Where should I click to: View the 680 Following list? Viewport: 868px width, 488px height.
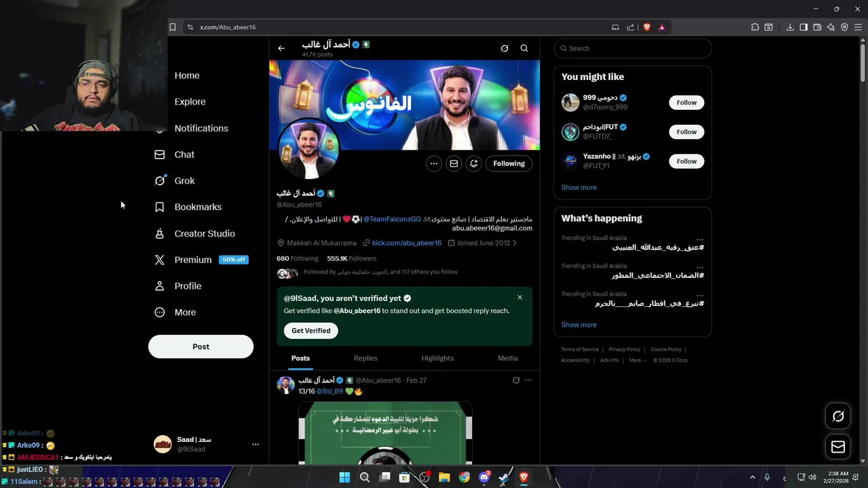coord(297,258)
